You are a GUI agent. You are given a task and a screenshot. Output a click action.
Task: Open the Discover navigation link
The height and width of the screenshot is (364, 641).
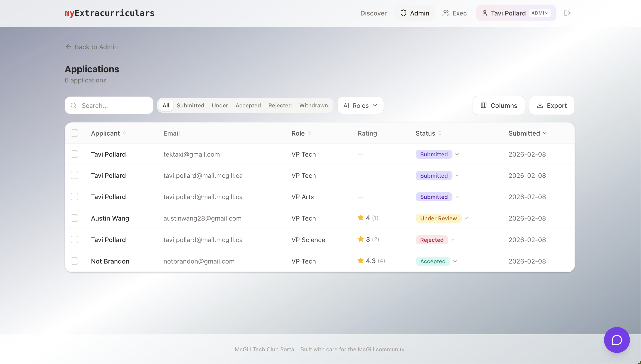(373, 13)
